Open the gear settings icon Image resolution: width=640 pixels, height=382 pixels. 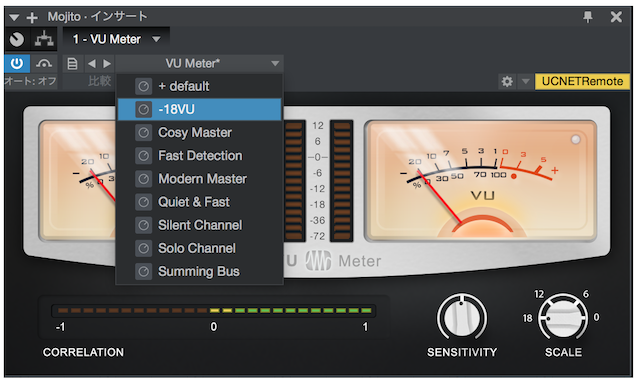[507, 82]
